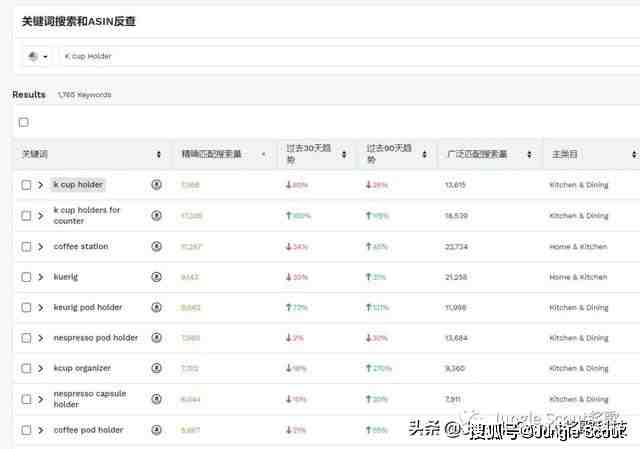640x449 pixels.
Task: Click the 'Results' label
Action: (x=29, y=95)
